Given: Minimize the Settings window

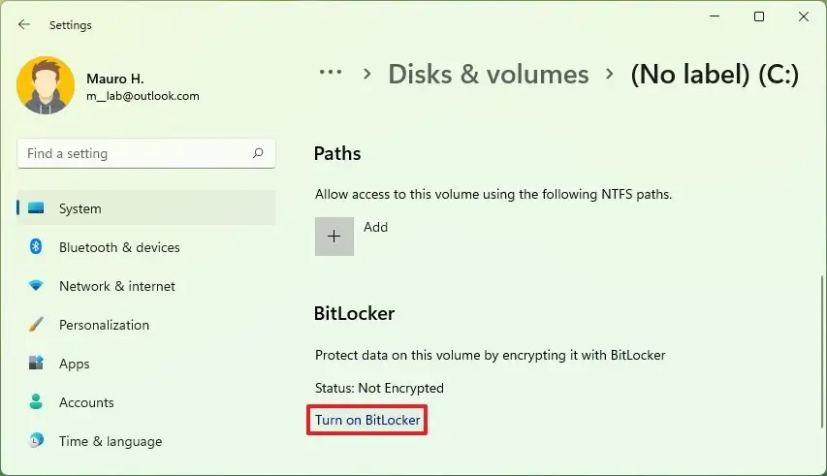Looking at the screenshot, I should point(714,17).
